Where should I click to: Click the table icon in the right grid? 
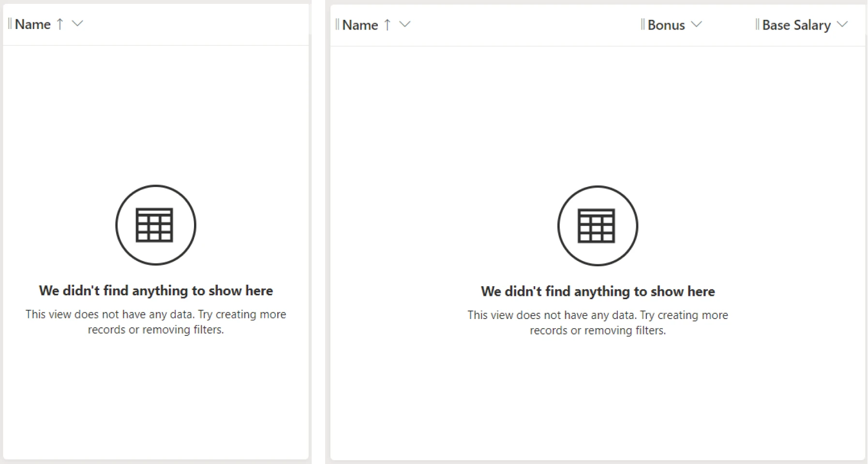tap(597, 225)
